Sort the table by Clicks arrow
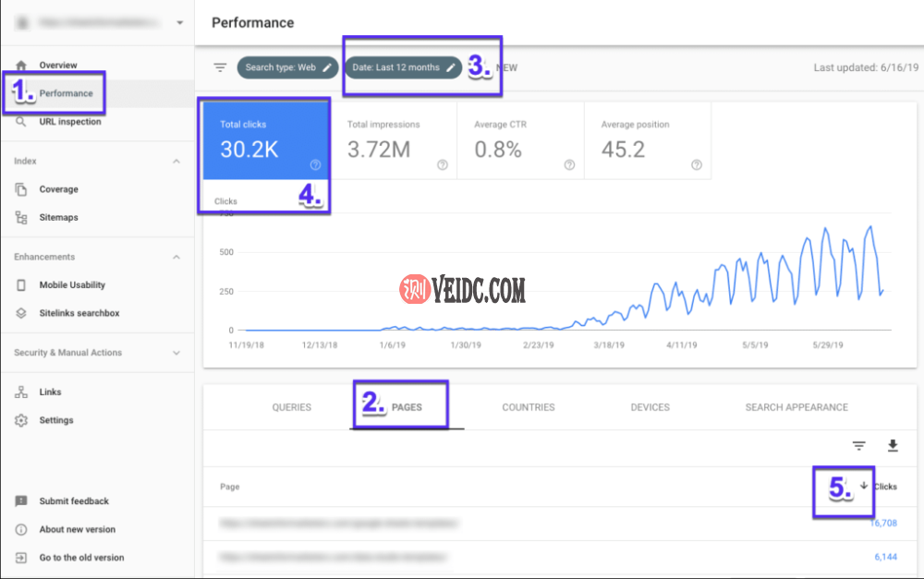 pos(864,487)
